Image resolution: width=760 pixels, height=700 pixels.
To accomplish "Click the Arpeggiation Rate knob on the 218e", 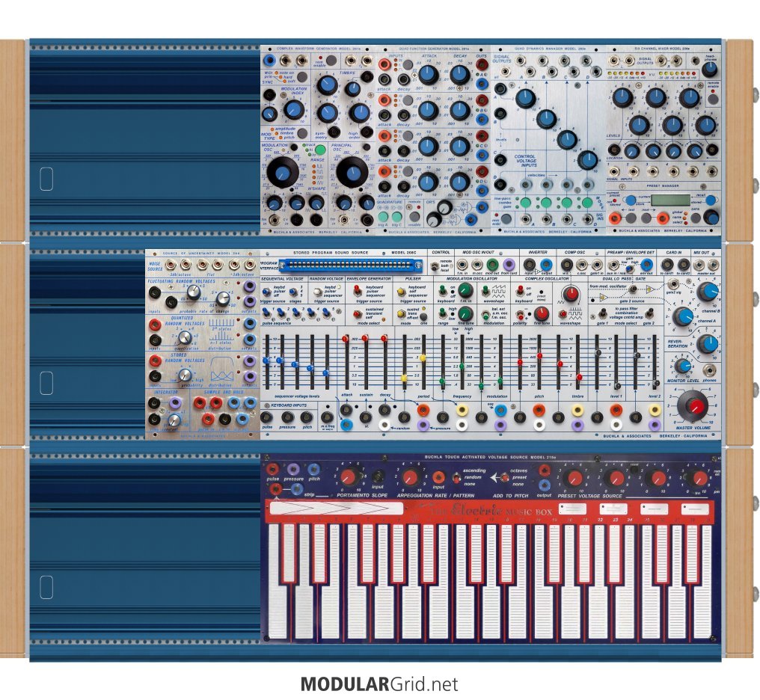I will (x=411, y=477).
